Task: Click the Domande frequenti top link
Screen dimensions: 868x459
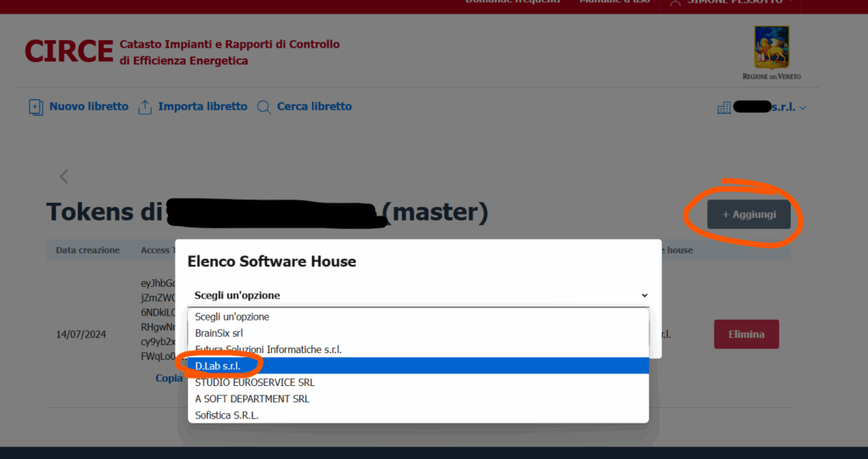Action: coord(513,3)
